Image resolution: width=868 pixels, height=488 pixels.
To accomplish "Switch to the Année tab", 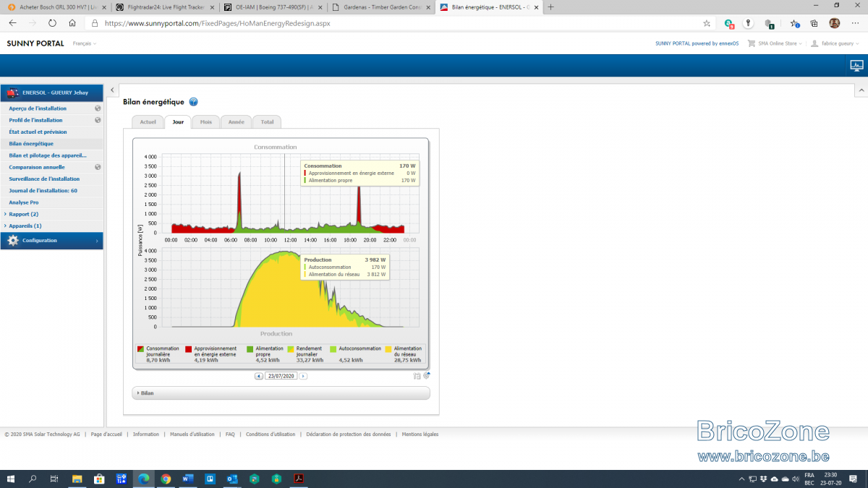I will [237, 122].
